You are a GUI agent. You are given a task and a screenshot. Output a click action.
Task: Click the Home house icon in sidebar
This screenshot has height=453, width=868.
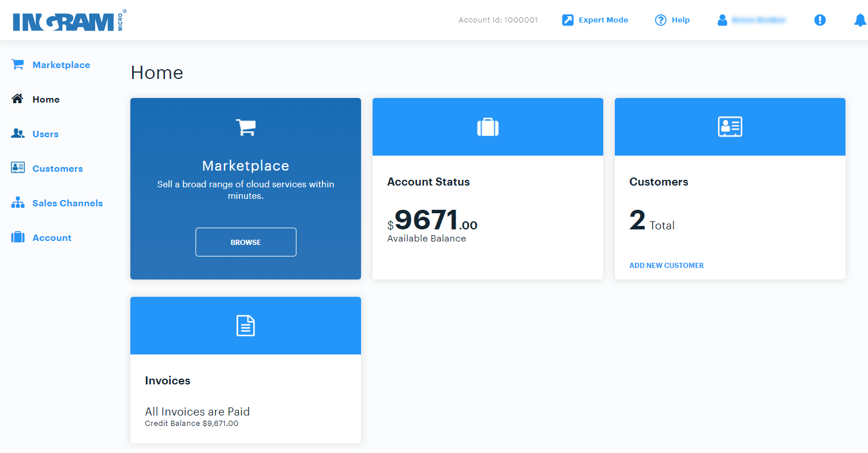tap(17, 99)
